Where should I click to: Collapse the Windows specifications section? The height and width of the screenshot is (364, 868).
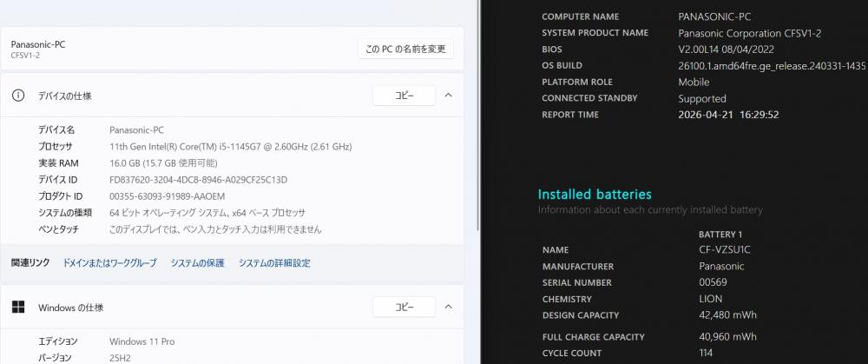coord(449,307)
